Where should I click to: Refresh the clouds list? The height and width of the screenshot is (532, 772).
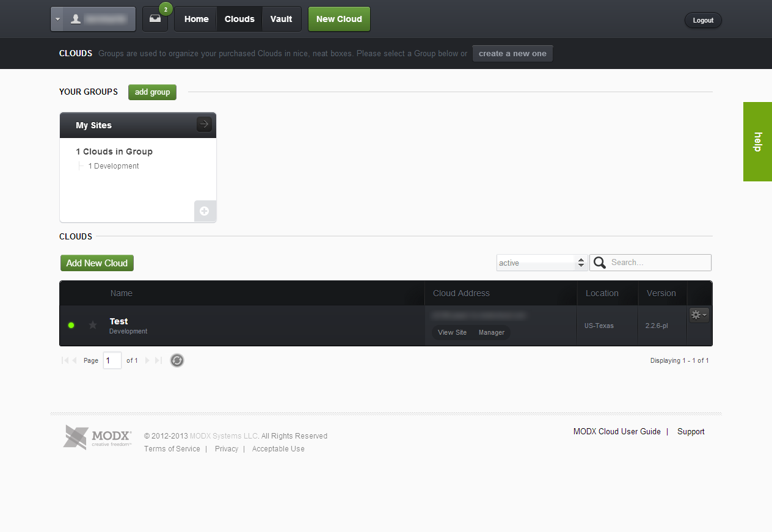[177, 360]
